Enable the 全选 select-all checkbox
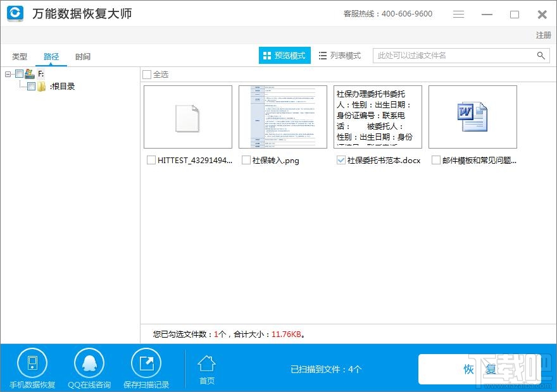 click(146, 74)
